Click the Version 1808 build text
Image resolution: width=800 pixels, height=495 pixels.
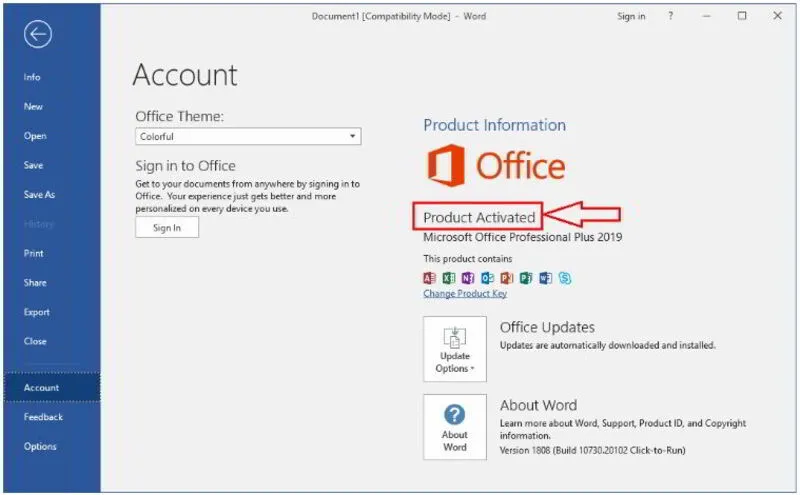coord(592,450)
